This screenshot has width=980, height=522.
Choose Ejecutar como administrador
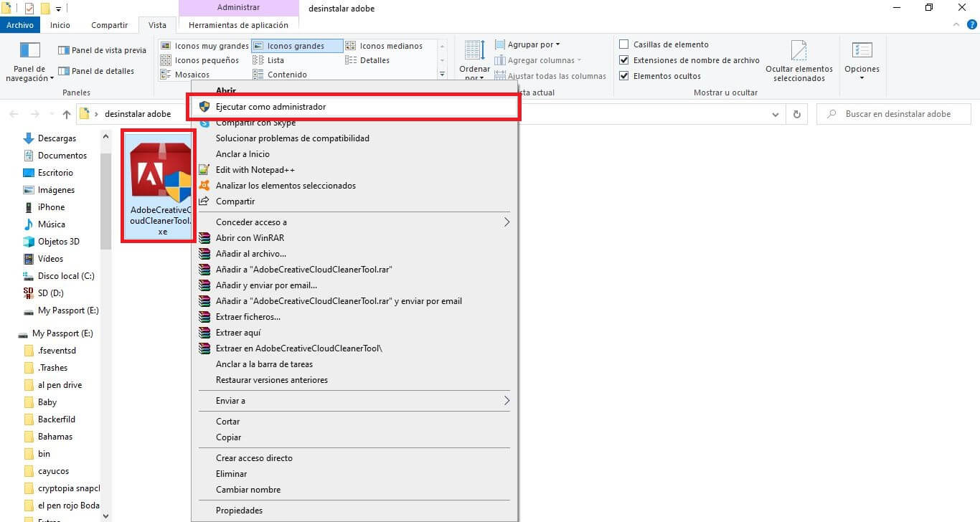click(354, 107)
